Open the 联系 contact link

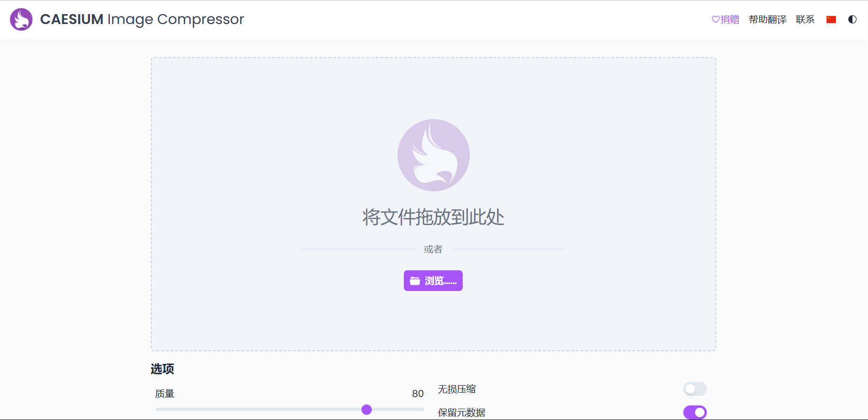[x=805, y=19]
